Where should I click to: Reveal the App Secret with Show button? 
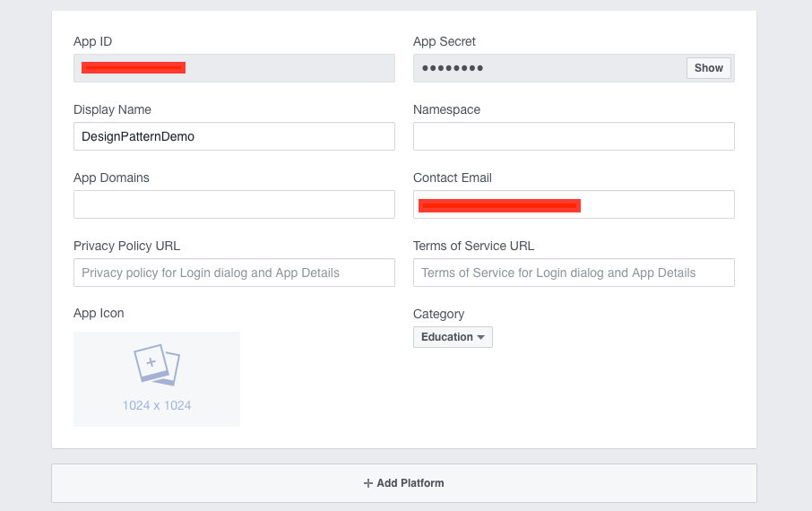pos(708,68)
